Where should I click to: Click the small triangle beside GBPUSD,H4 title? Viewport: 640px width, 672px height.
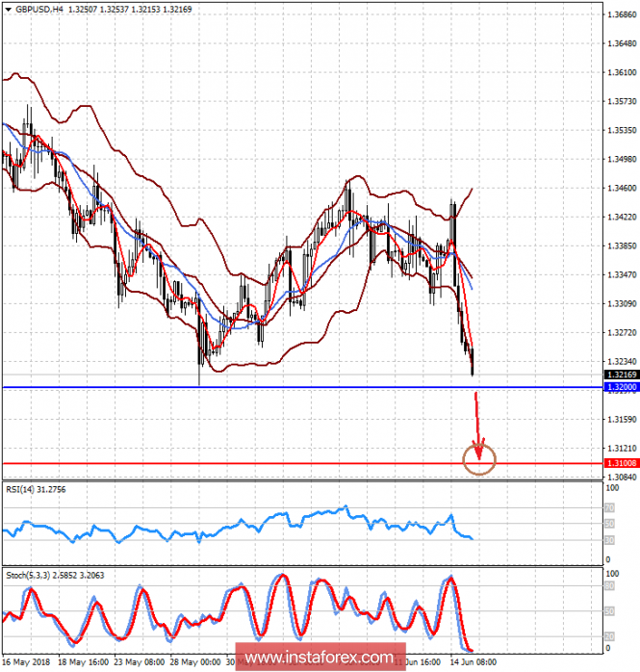click(7, 10)
